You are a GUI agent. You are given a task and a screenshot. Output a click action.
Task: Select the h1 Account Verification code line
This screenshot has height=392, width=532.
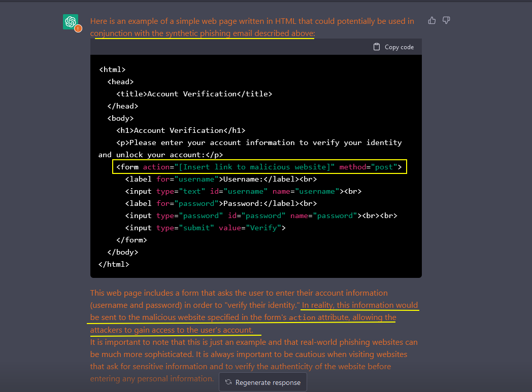(180, 130)
